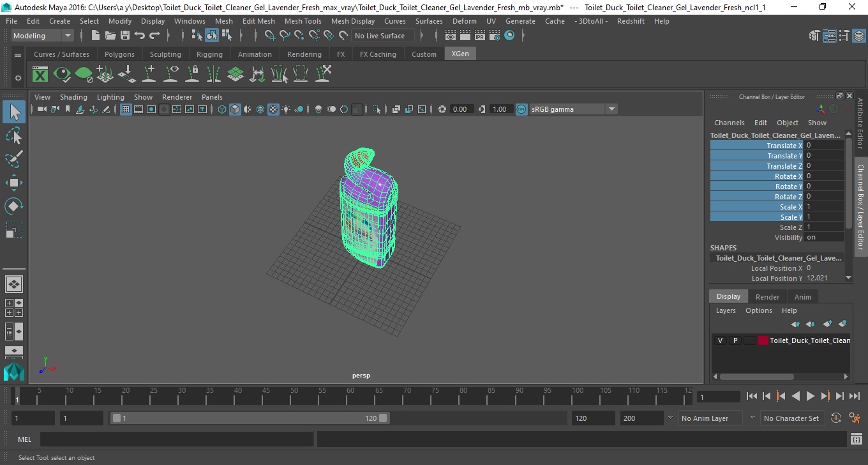
Task: Click the gamma 1.00 value field
Action: tap(500, 109)
